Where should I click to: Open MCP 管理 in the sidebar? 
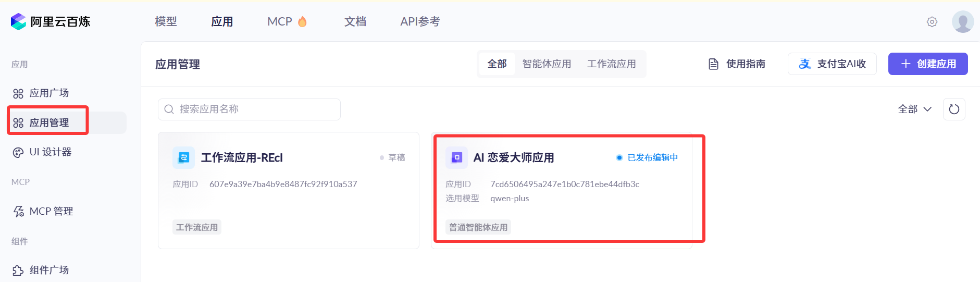tap(67, 211)
